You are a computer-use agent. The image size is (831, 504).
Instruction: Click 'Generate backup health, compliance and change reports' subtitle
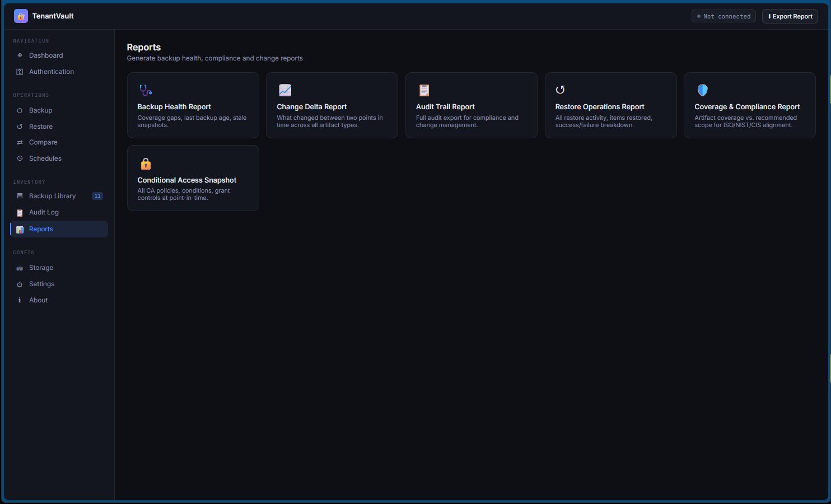click(x=215, y=58)
